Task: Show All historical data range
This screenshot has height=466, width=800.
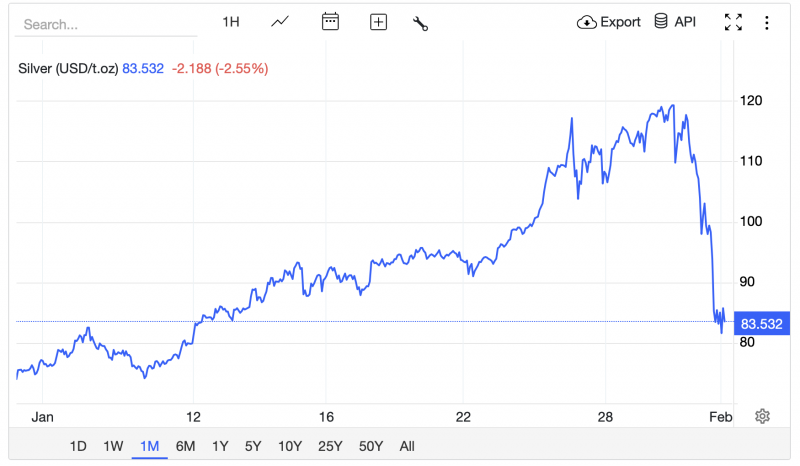Action: [x=406, y=446]
